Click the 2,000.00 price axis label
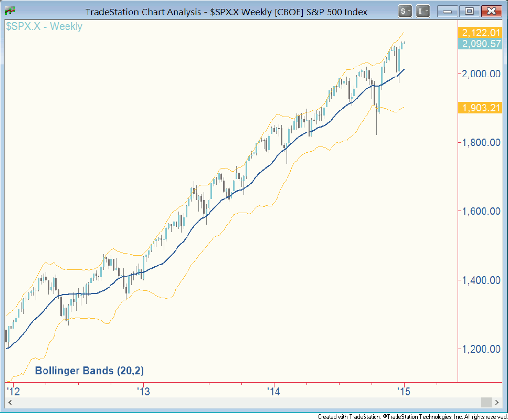The image size is (508, 420). [x=481, y=73]
